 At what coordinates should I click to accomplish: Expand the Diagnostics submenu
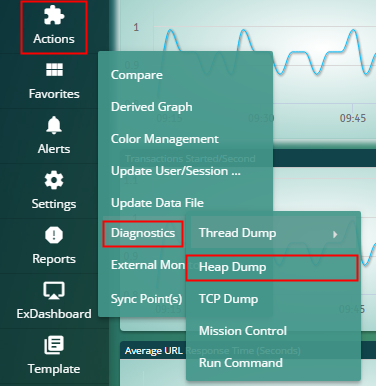click(x=143, y=233)
